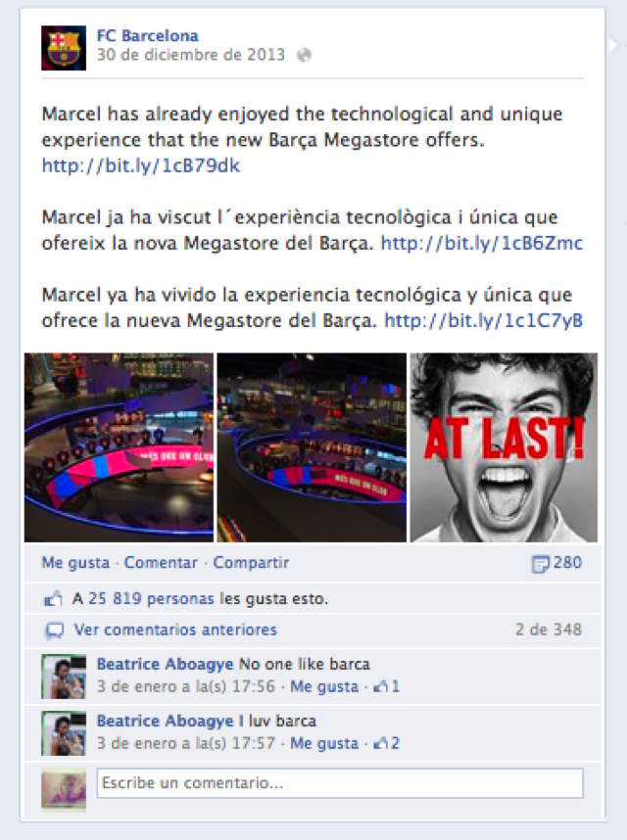Click the Escribe un comentario field
The height and width of the screenshot is (840, 627).
340,783
